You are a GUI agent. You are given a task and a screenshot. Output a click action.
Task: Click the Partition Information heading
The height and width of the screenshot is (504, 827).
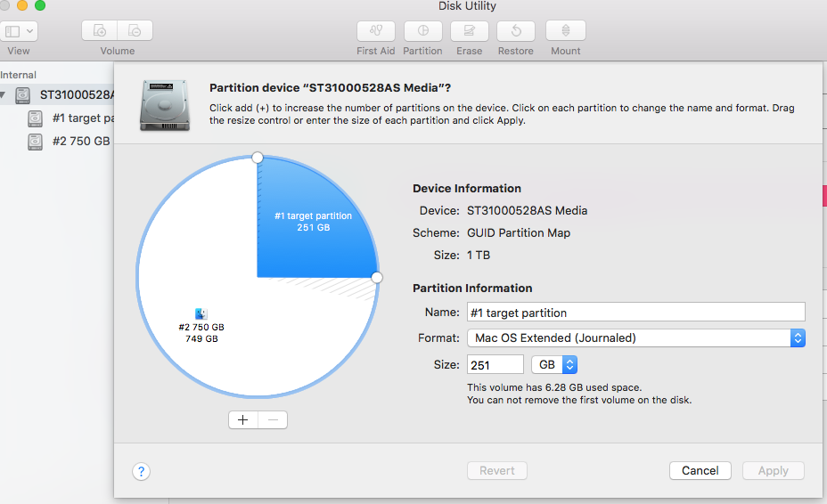[x=472, y=288]
